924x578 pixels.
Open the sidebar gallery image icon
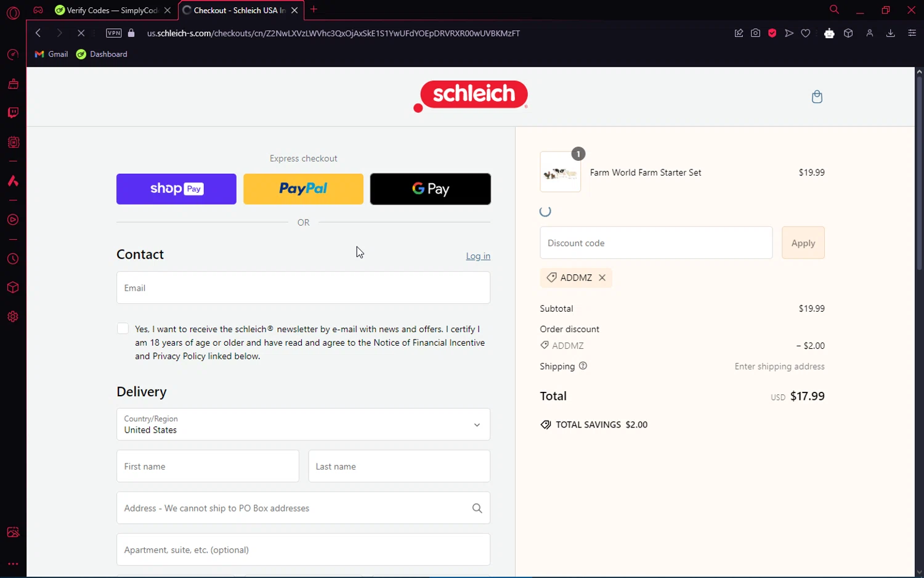13,532
